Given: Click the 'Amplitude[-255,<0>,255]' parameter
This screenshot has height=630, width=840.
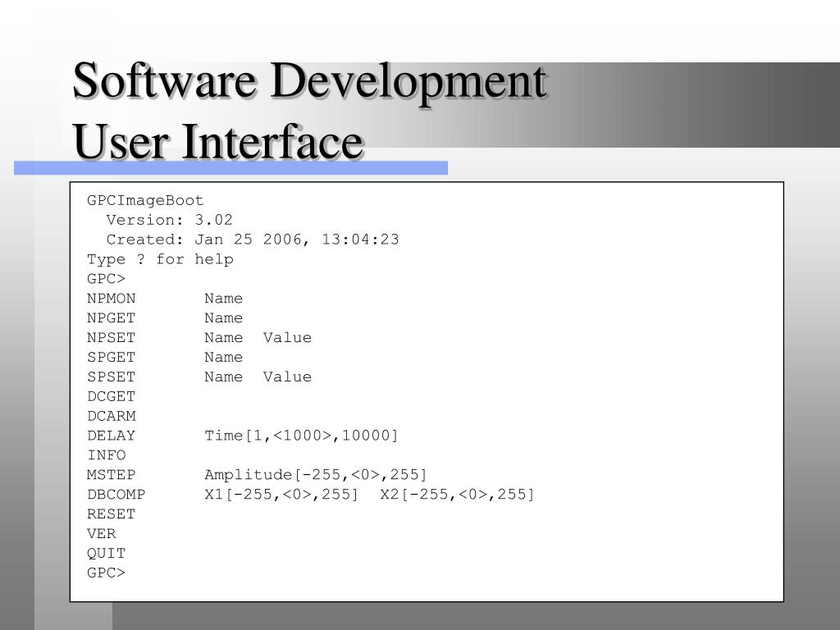Looking at the screenshot, I should [316, 475].
